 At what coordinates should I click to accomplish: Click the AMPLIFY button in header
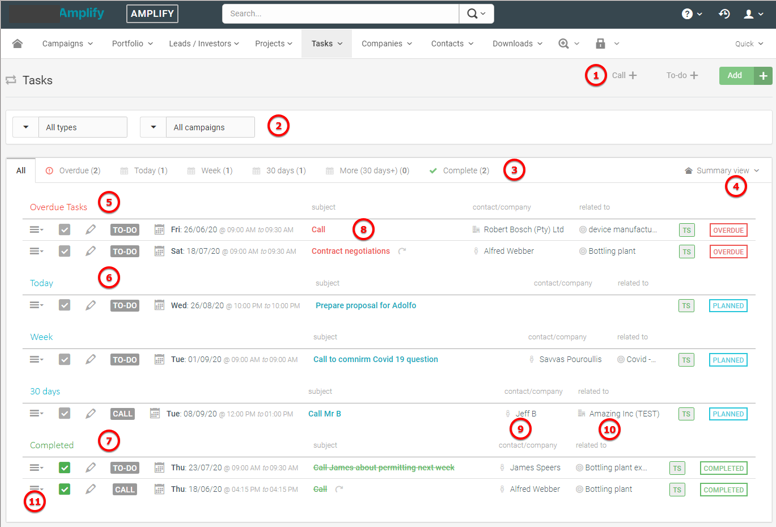[x=152, y=14]
